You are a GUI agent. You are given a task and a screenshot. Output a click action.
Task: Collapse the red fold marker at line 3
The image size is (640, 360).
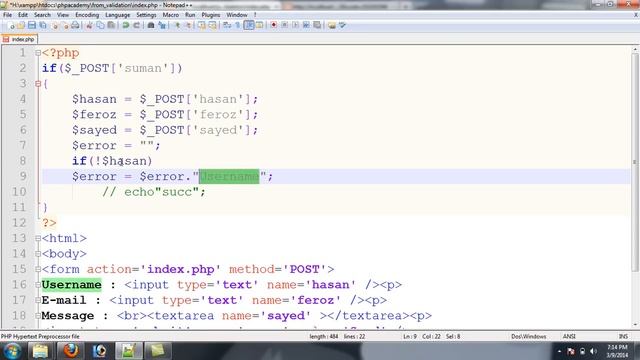tap(38, 84)
